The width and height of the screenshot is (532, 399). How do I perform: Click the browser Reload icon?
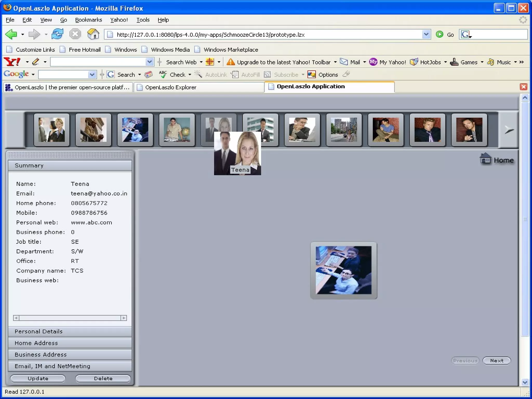[x=57, y=34]
